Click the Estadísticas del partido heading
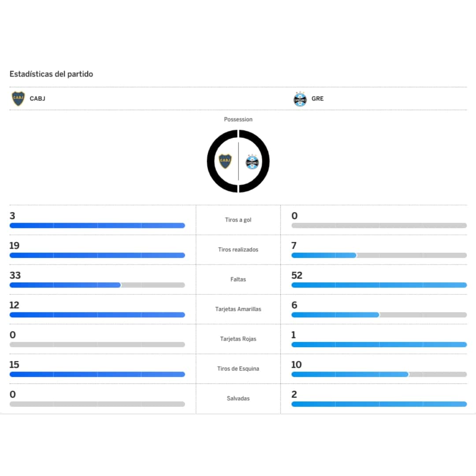Image resolution: width=476 pixels, height=476 pixels. (x=51, y=74)
